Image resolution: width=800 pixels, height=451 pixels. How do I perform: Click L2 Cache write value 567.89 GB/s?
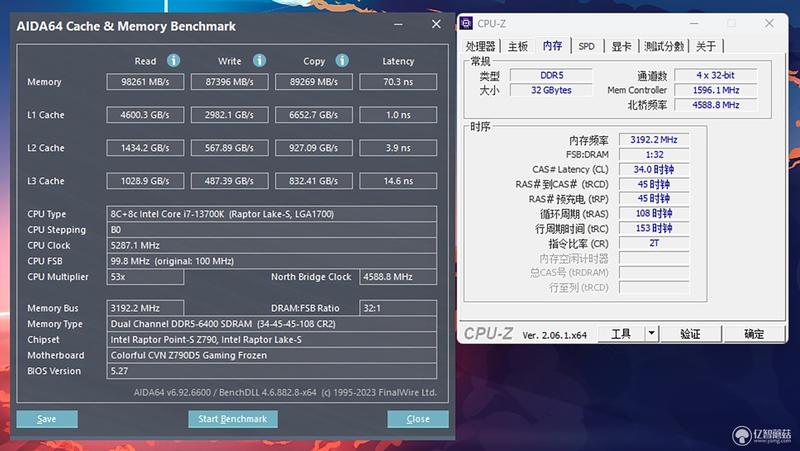pyautogui.click(x=230, y=148)
